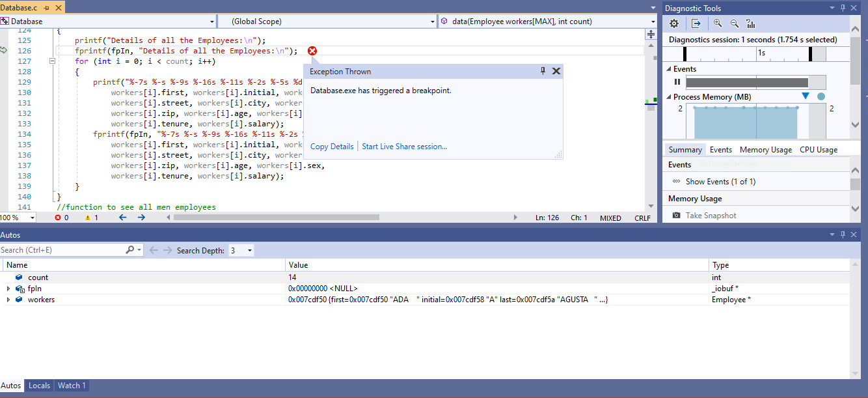Click the blue circle memory legend icon
Viewport: 868px width, 398px height.
click(x=821, y=96)
